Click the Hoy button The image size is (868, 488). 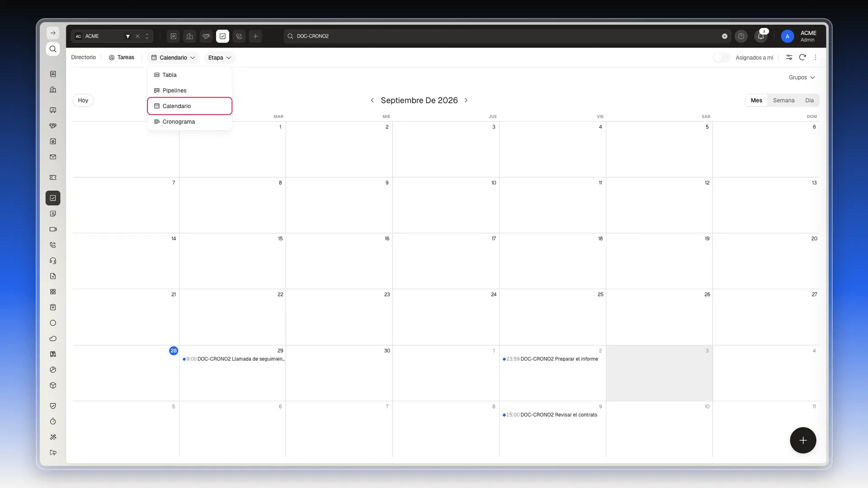coord(83,100)
